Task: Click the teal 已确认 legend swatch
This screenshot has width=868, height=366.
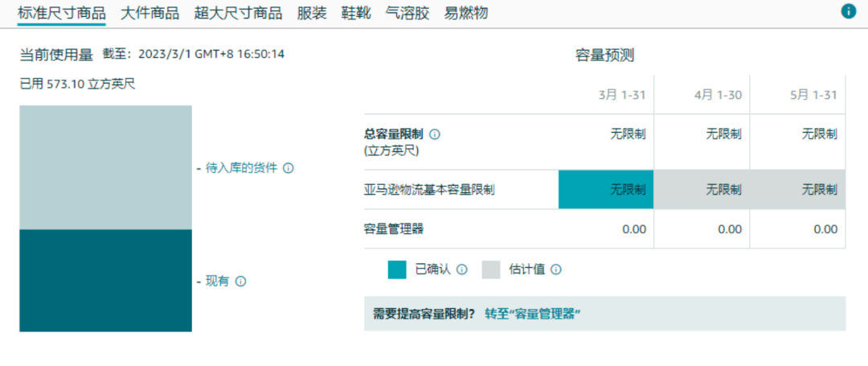Action: click(397, 269)
